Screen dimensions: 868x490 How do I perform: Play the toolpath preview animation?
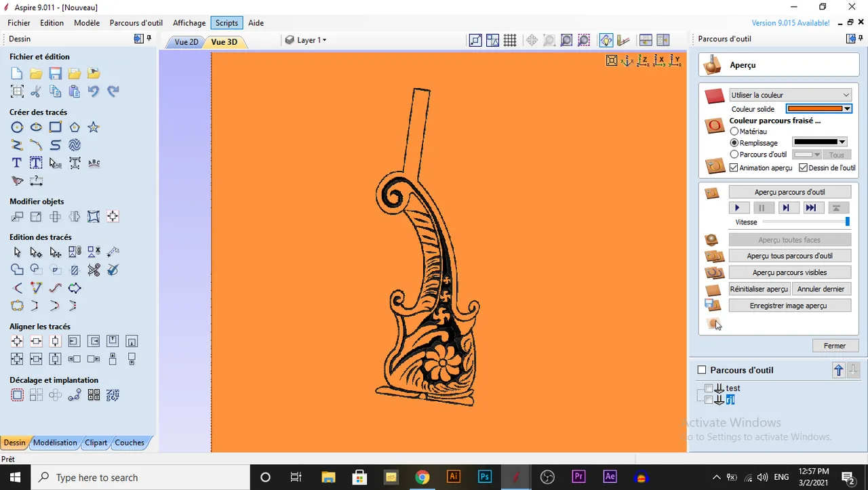click(x=738, y=208)
